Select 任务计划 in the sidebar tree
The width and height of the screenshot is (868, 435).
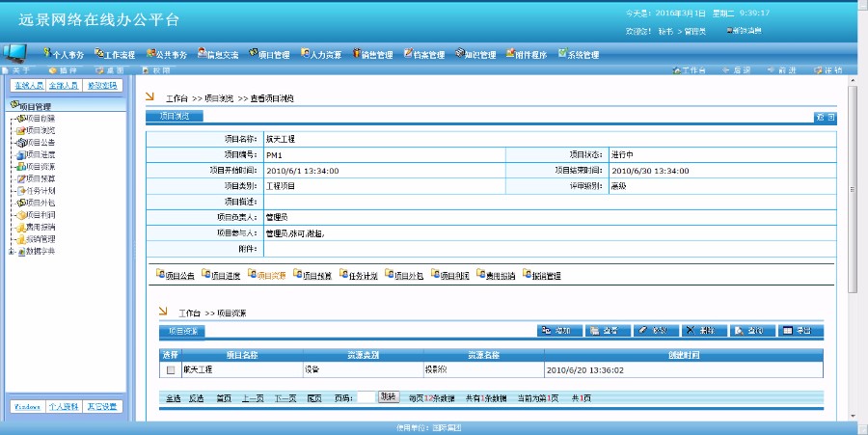click(41, 190)
